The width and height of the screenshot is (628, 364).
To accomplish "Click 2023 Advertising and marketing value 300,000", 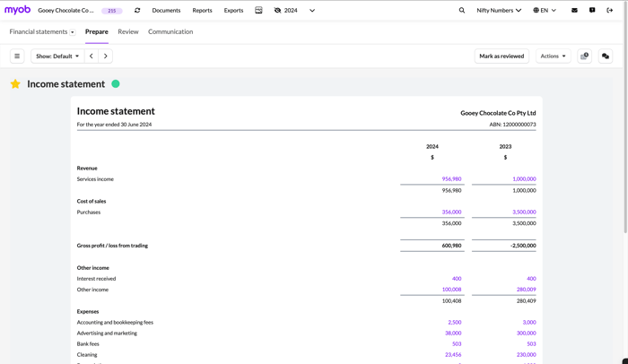I will [527, 333].
